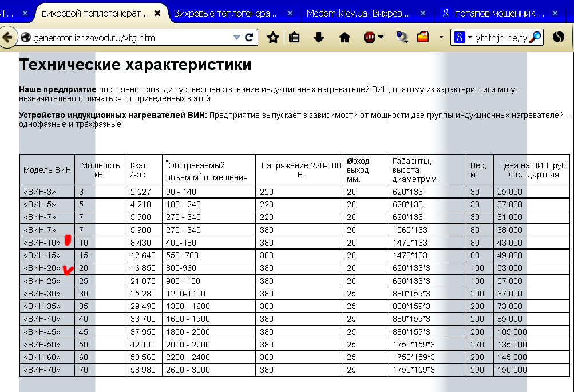Click the round black icon after search box

[558, 37]
